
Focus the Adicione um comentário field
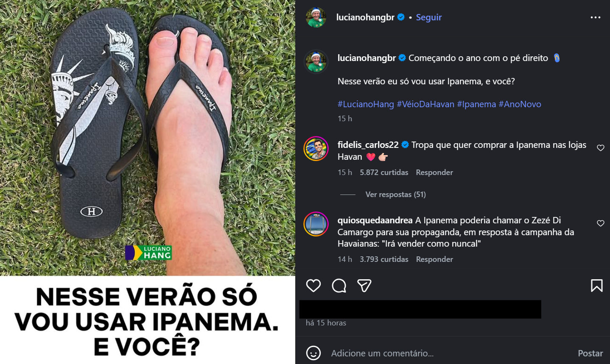tap(450, 353)
